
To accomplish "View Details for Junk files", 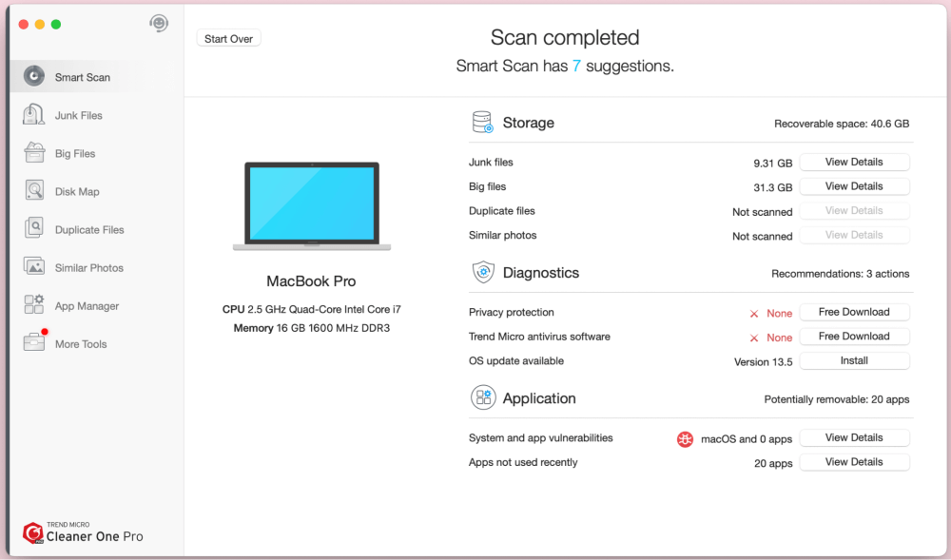I will tap(854, 162).
